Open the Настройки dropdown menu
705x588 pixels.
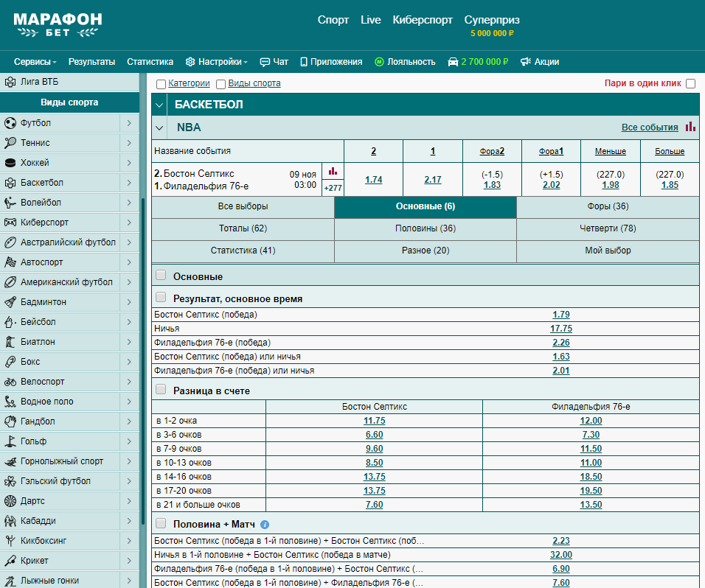point(217,62)
